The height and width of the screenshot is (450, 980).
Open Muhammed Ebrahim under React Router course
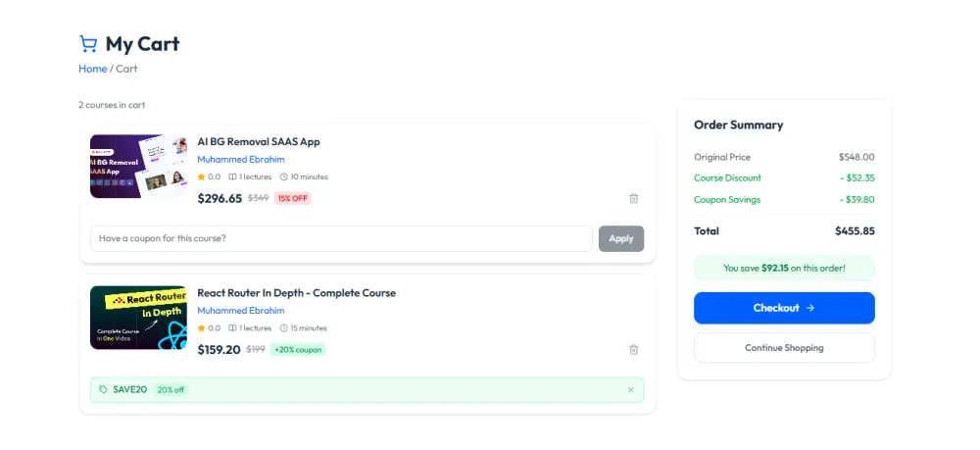(x=241, y=311)
